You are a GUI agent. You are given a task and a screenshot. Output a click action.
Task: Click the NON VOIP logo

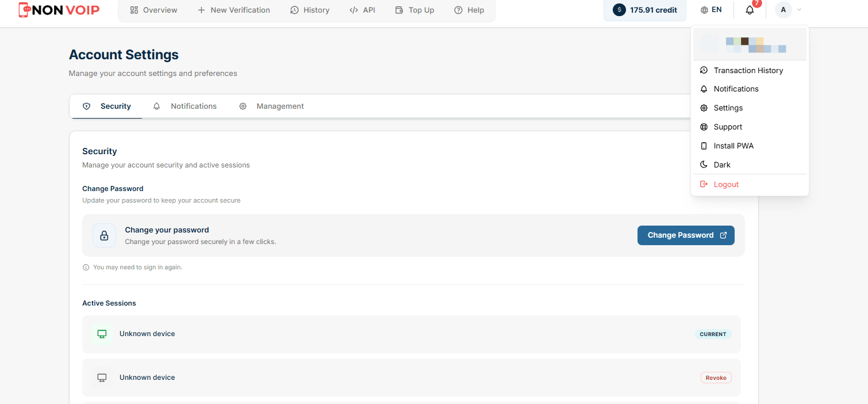[x=59, y=10]
